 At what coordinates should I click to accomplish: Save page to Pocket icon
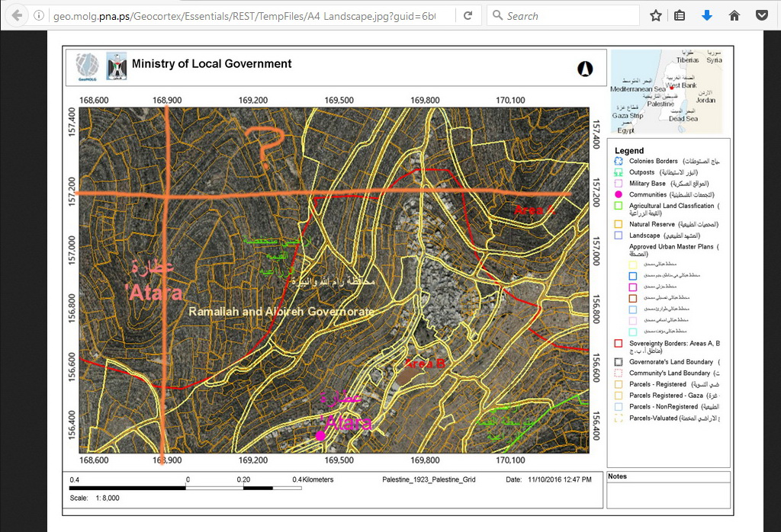[762, 16]
